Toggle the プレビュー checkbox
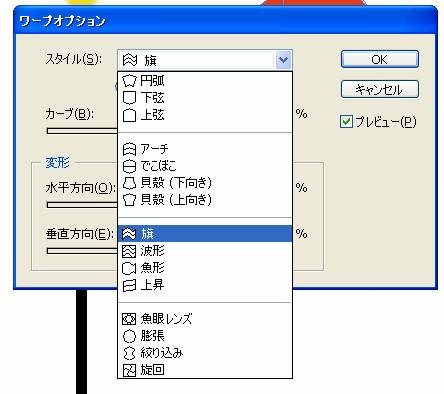Screen dimensions: 444x394 point(346,122)
